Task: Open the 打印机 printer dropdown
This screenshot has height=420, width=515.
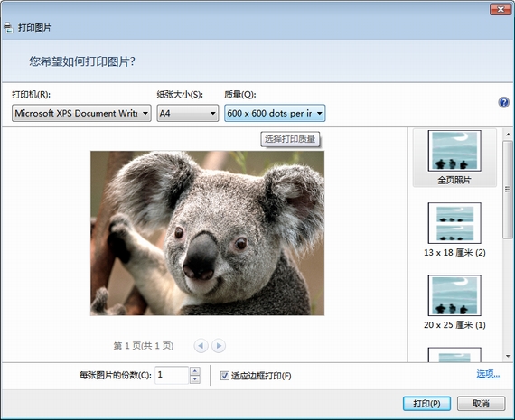Action: [x=81, y=113]
